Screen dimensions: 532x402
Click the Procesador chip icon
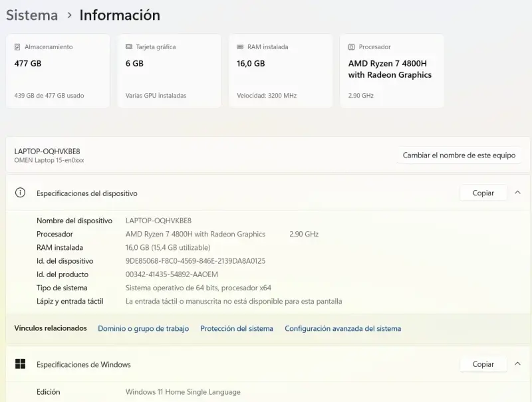352,47
